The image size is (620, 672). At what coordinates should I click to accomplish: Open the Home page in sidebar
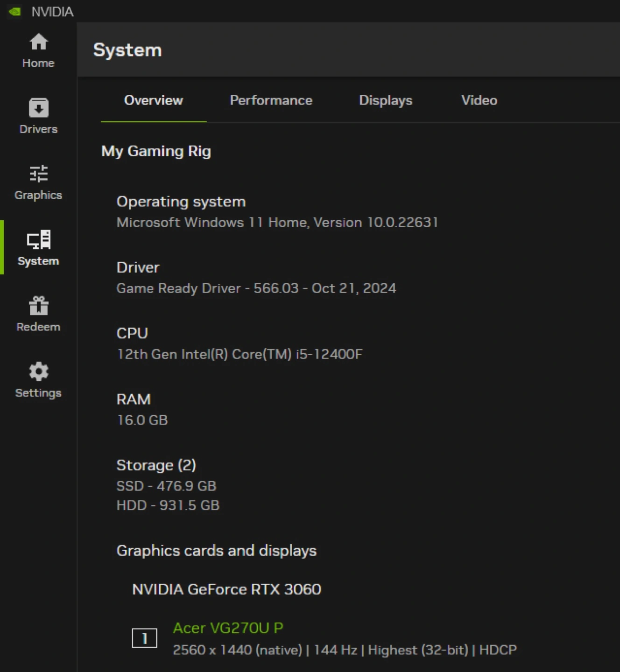(38, 50)
